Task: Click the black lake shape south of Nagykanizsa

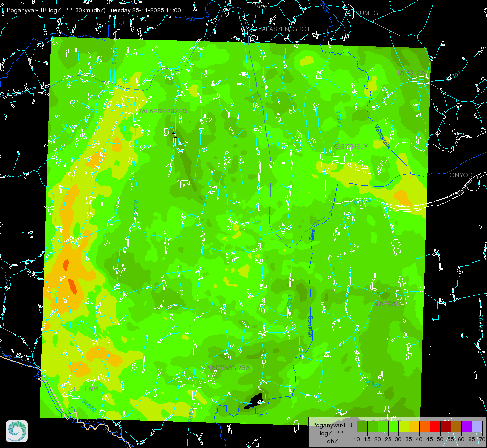Action: [254, 401]
